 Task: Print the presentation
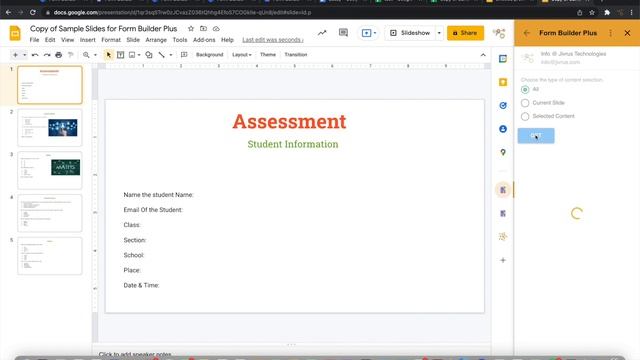(x=59, y=55)
